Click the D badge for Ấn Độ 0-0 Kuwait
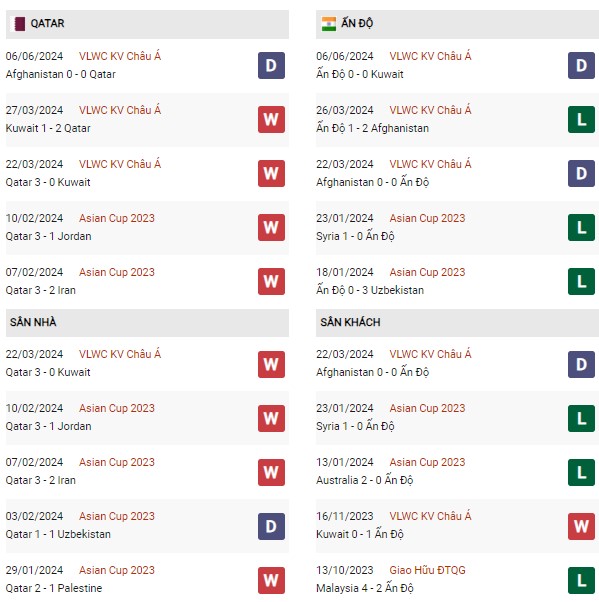This screenshot has height=602, width=599. coord(581,66)
